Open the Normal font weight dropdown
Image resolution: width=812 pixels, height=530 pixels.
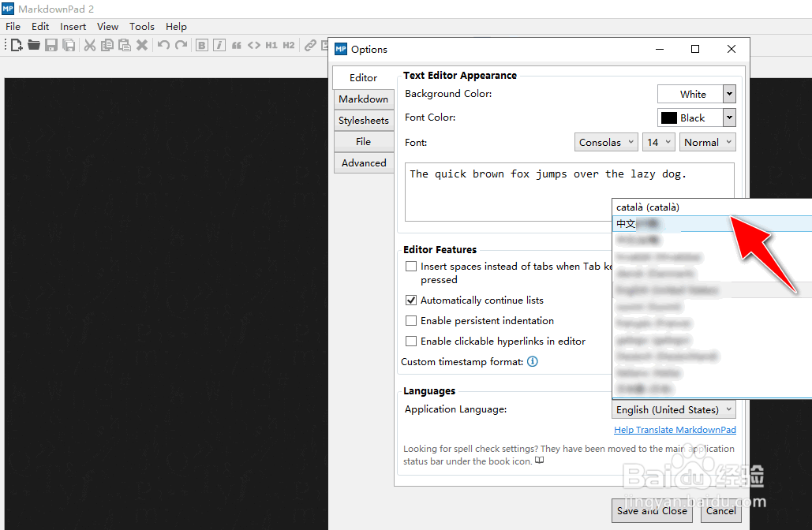click(707, 142)
